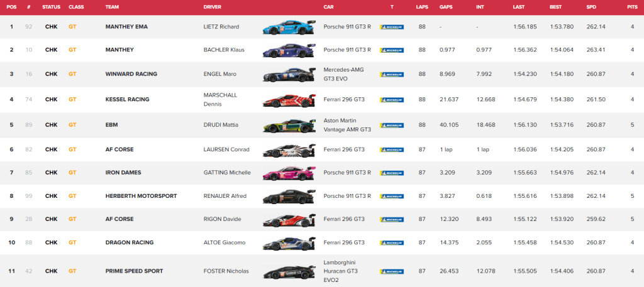Click driver name ENGEL Maro
644x287 pixels.
[x=219, y=74]
